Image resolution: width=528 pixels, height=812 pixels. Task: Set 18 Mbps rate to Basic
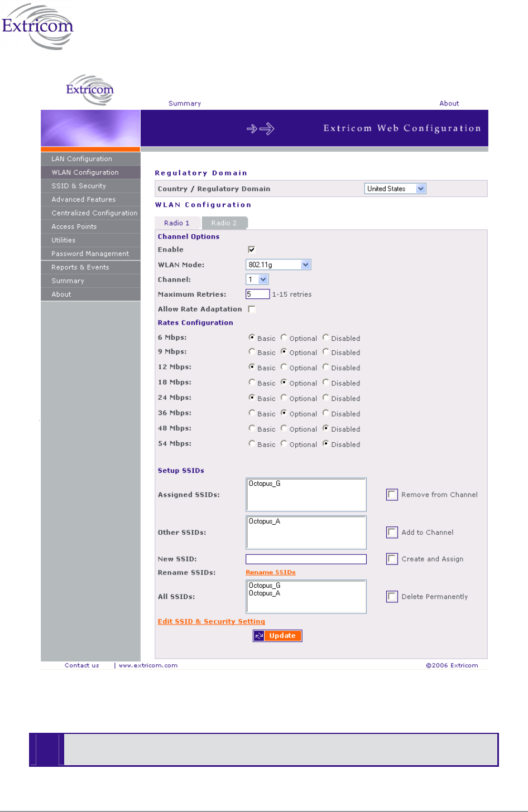click(x=252, y=383)
